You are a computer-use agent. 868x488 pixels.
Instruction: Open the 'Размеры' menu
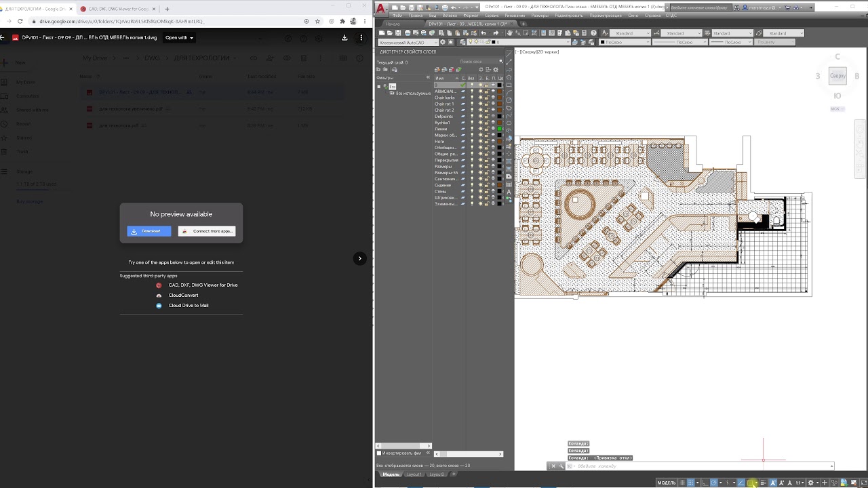[540, 16]
